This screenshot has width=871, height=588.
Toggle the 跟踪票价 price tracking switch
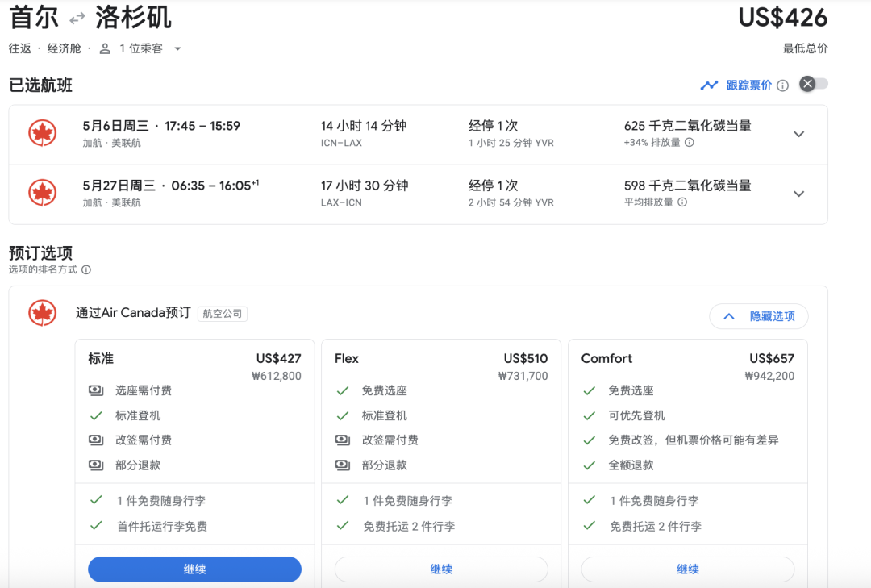pos(813,84)
